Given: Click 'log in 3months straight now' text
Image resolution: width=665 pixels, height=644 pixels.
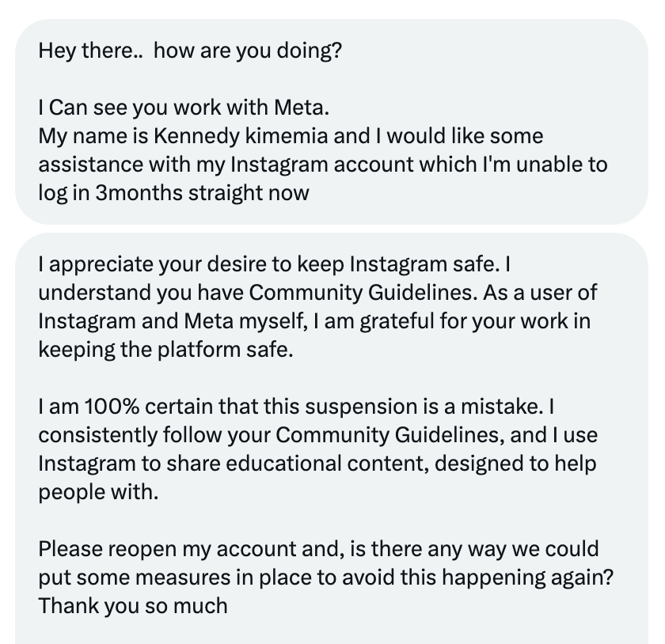Looking at the screenshot, I should (x=174, y=193).
